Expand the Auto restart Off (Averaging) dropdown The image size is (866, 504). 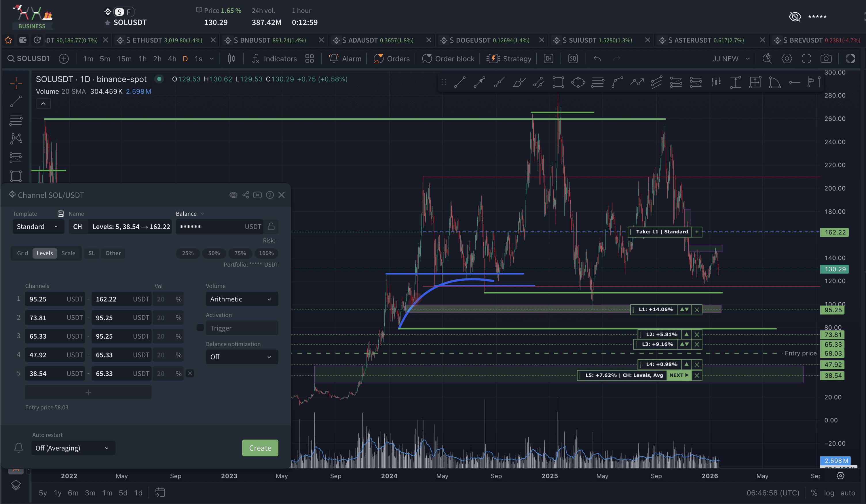pos(73,448)
